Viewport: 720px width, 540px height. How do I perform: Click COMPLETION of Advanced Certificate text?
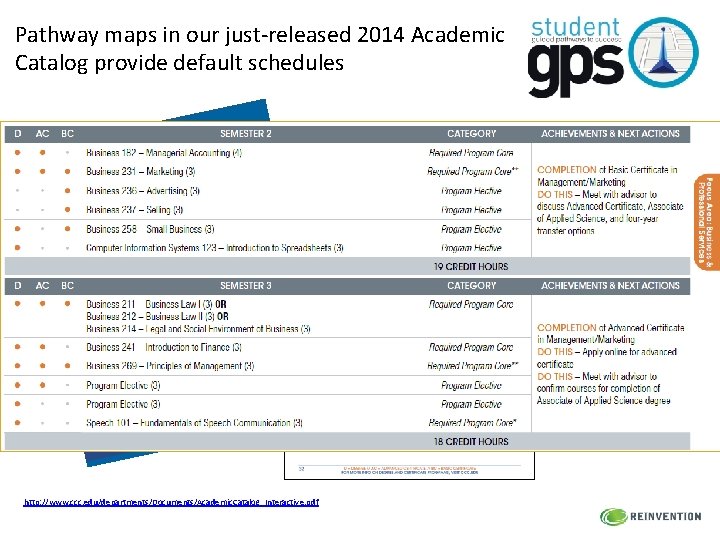tap(610, 334)
